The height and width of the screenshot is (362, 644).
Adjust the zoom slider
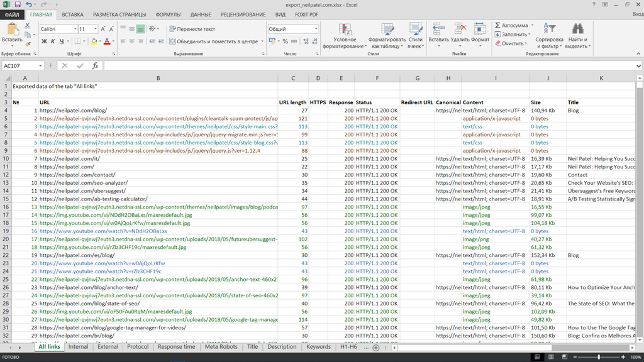click(599, 357)
